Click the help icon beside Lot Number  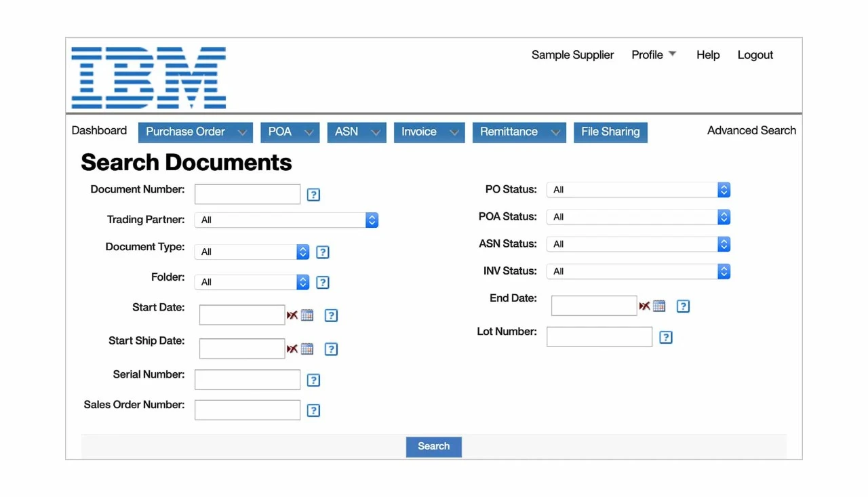pyautogui.click(x=666, y=337)
